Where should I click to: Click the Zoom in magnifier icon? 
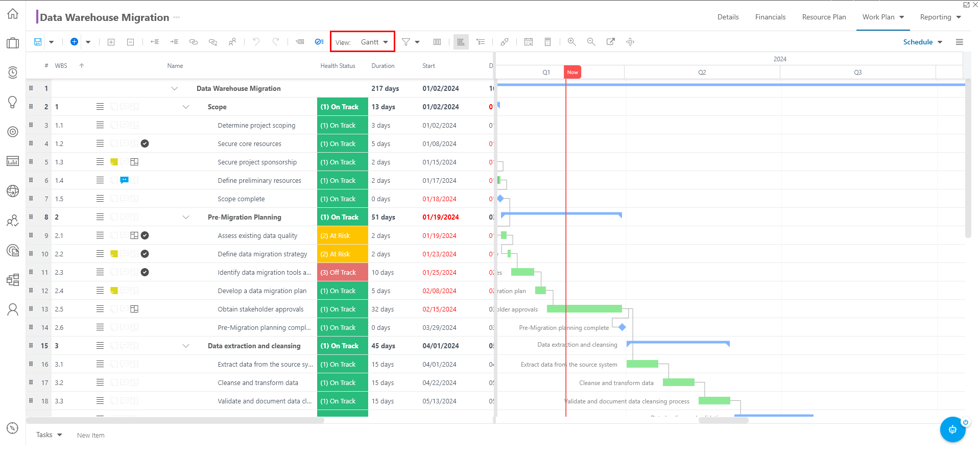[x=572, y=42]
